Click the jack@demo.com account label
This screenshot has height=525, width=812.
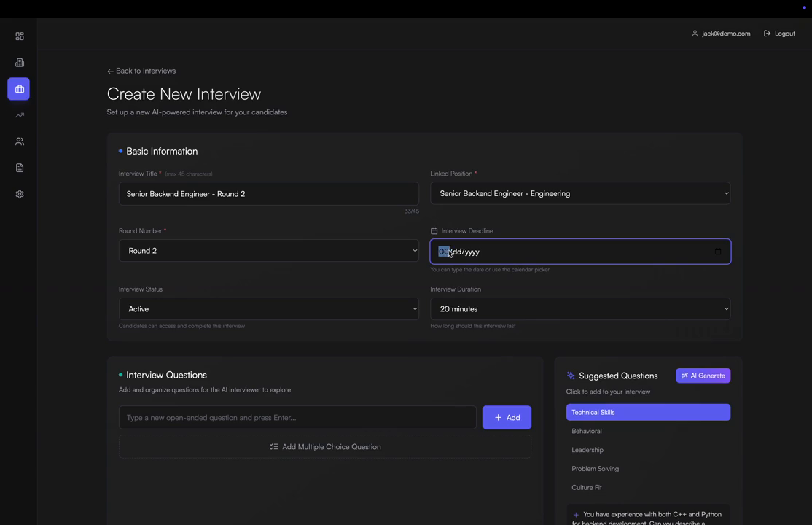click(726, 33)
